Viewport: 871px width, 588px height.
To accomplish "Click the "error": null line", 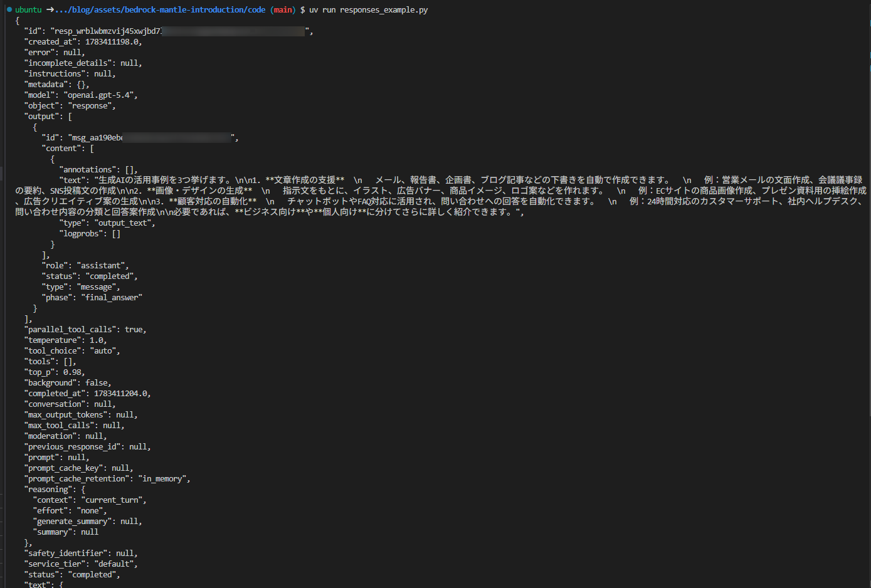I will [x=55, y=53].
